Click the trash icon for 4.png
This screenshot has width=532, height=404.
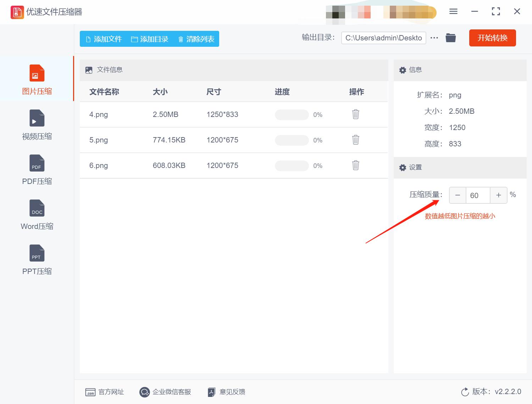(355, 114)
